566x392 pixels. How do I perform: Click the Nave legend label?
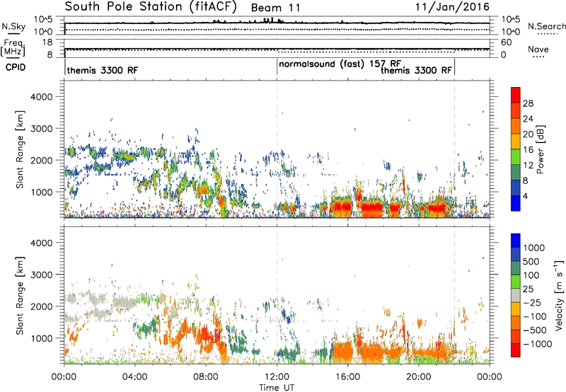(538, 50)
